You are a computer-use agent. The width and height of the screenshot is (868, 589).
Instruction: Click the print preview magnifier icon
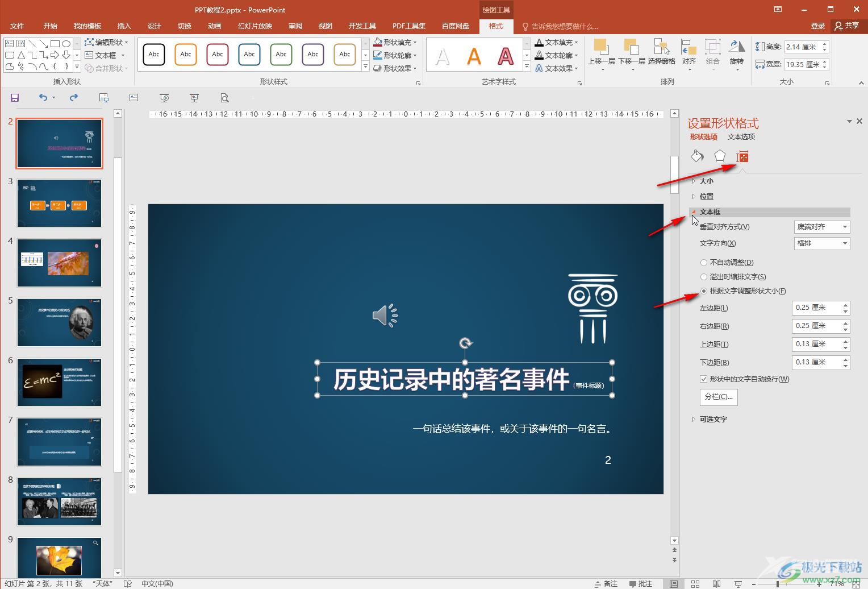point(225,98)
